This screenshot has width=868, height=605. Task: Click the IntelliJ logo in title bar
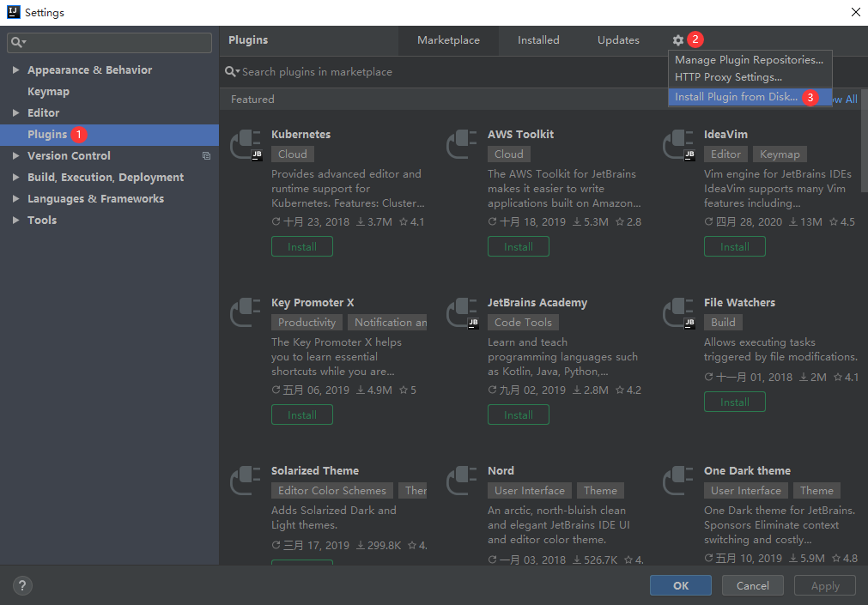click(x=13, y=12)
